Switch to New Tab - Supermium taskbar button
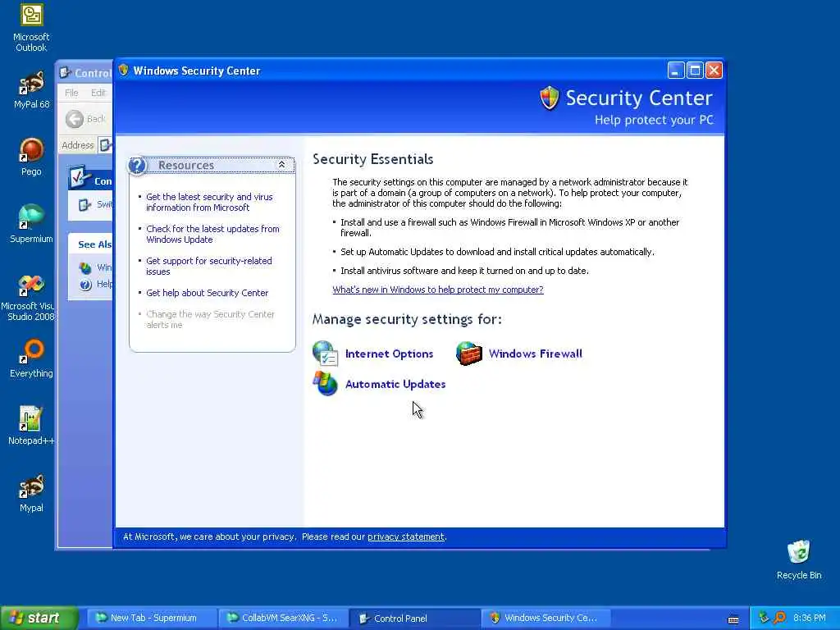 coord(152,618)
